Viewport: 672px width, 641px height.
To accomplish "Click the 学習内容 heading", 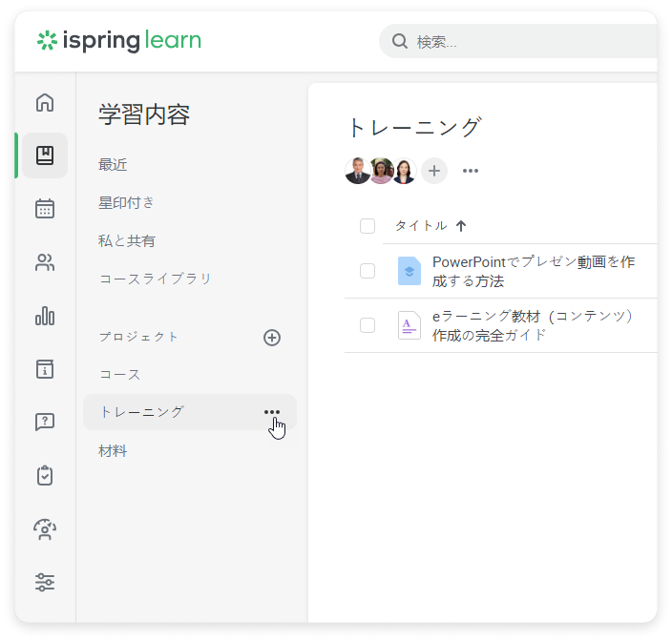I will 144,114.
